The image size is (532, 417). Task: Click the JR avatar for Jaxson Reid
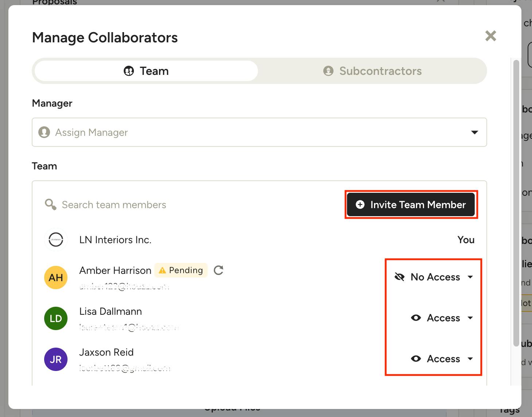(56, 360)
